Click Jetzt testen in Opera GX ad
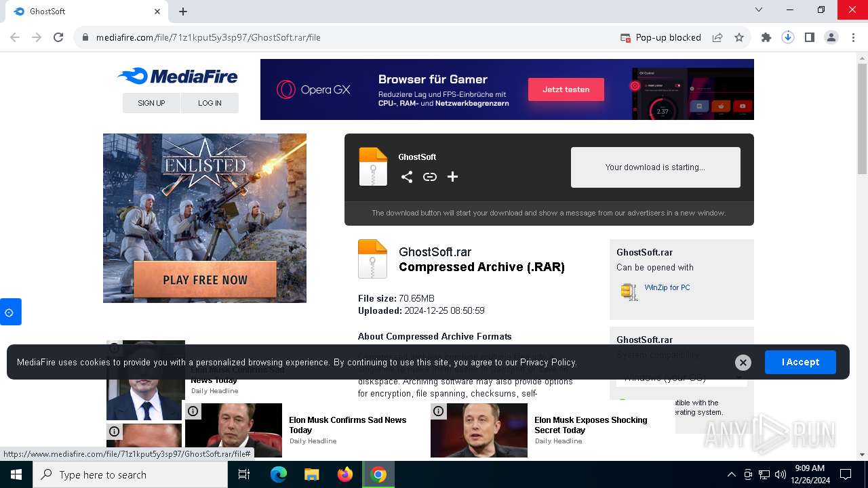 tap(566, 89)
